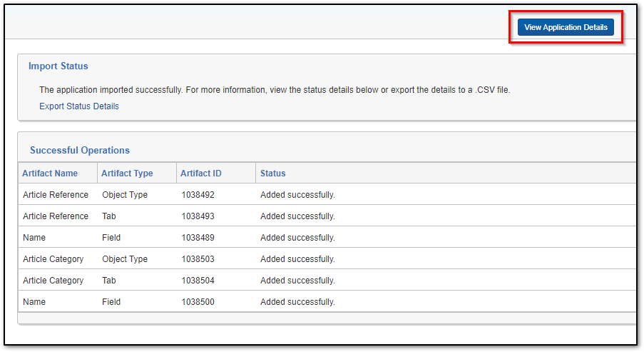Sort by Artifact Type column header
Viewport: 644px width, 352px height.
click(x=127, y=173)
